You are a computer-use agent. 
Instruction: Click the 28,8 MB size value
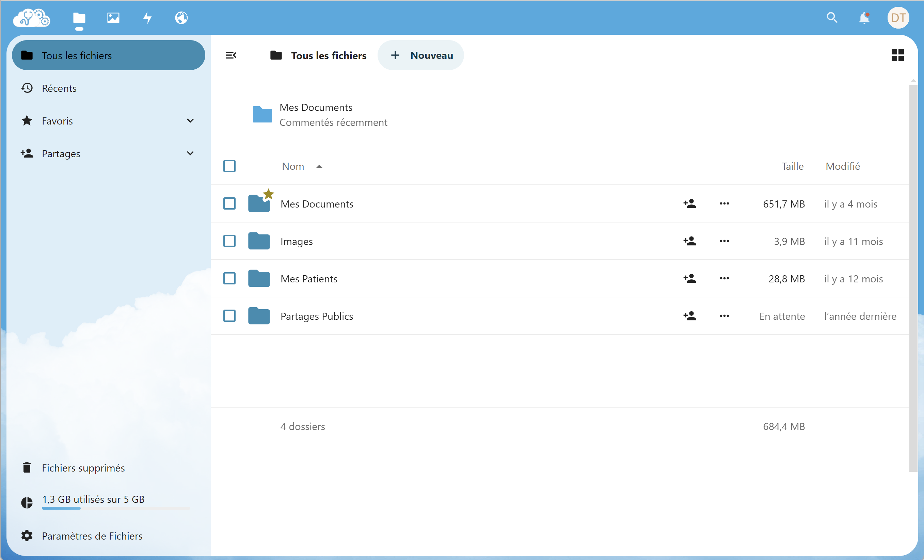pos(786,279)
